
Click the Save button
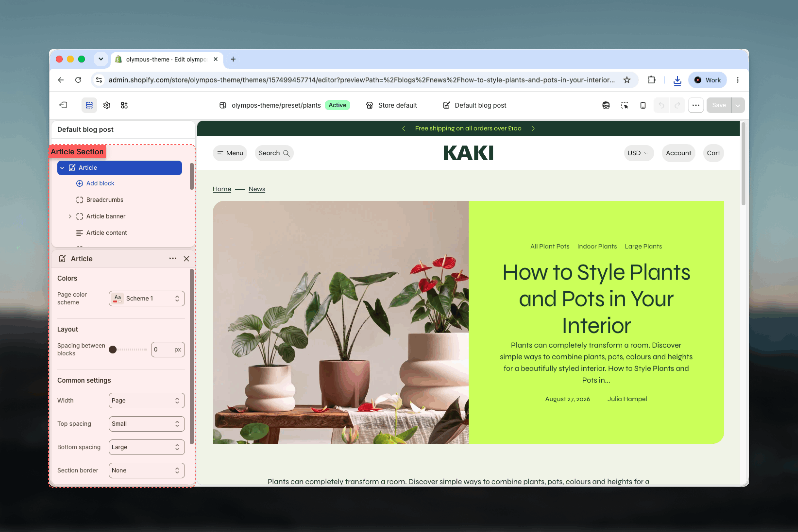pyautogui.click(x=719, y=105)
